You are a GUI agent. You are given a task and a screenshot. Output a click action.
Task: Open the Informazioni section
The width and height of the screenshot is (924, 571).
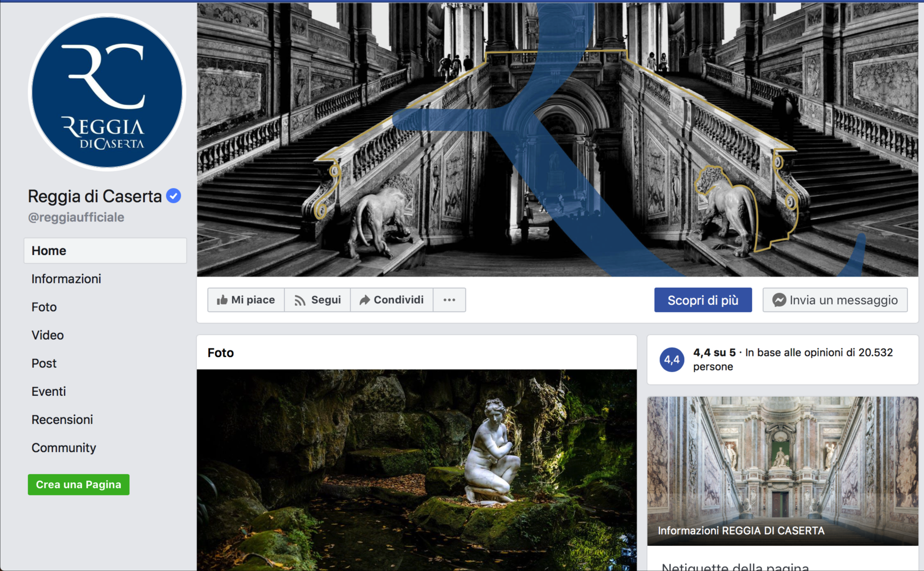coord(66,279)
